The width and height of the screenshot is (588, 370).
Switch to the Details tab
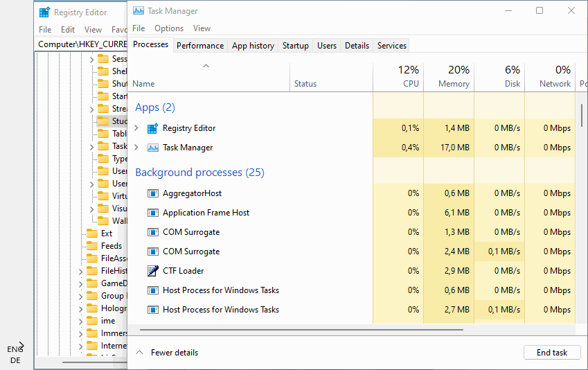click(357, 46)
